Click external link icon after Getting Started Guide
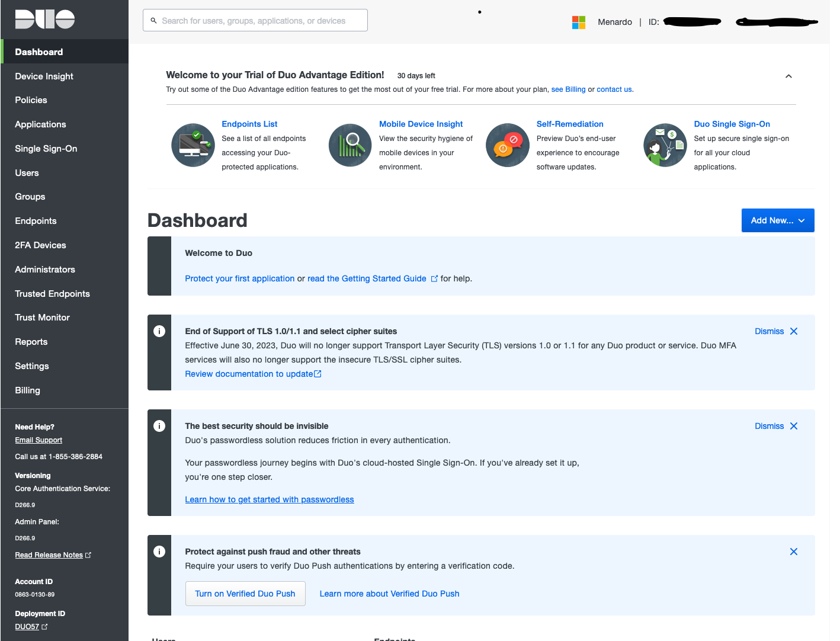This screenshot has height=641, width=840. coord(434,278)
